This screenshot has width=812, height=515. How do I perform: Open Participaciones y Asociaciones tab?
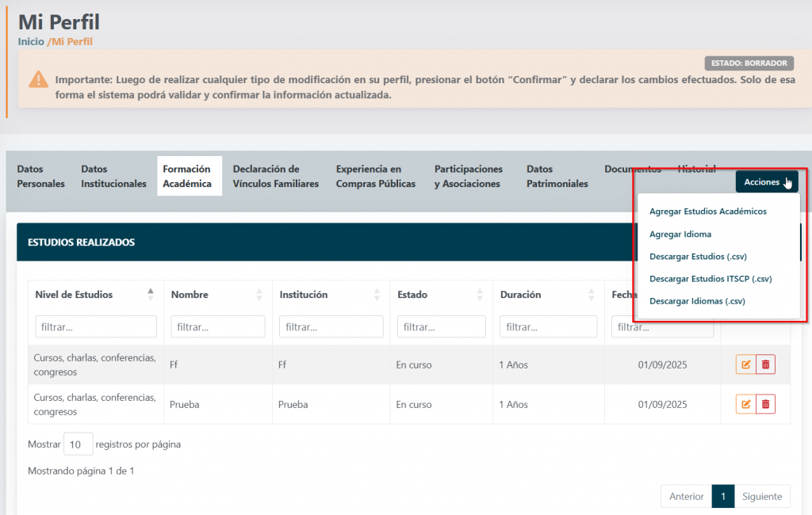(x=468, y=176)
